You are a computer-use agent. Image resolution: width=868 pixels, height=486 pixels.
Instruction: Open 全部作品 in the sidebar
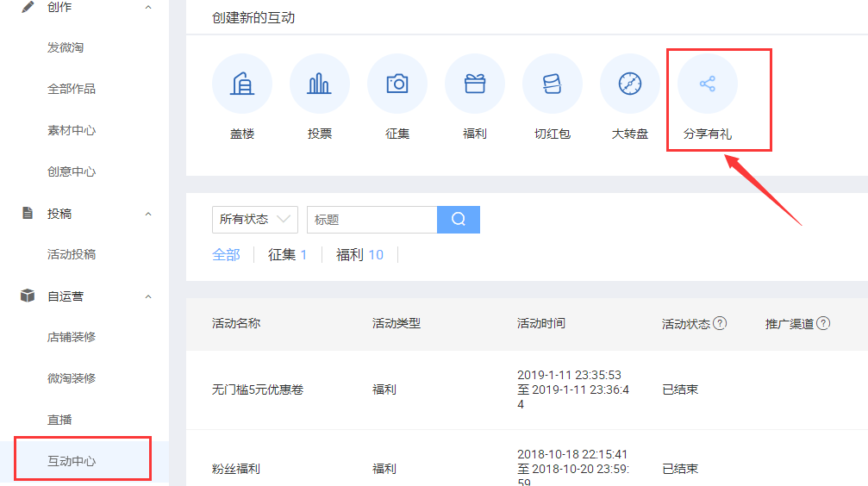pyautogui.click(x=72, y=89)
